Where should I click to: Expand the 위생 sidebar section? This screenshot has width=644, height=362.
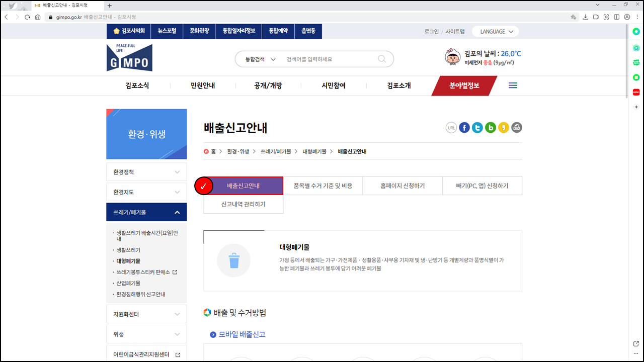146,334
